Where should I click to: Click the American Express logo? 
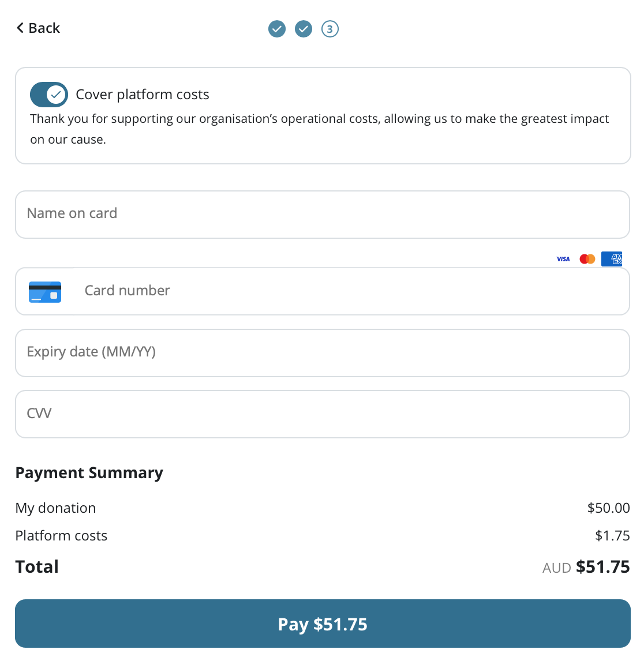[612, 259]
